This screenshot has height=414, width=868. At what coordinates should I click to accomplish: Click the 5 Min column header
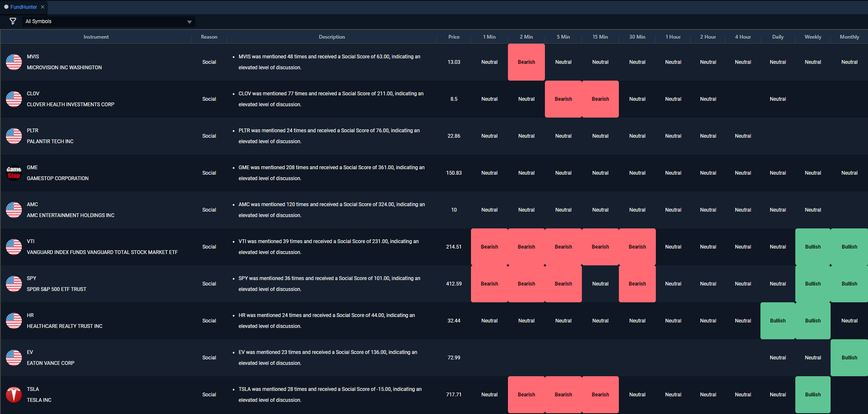point(563,37)
